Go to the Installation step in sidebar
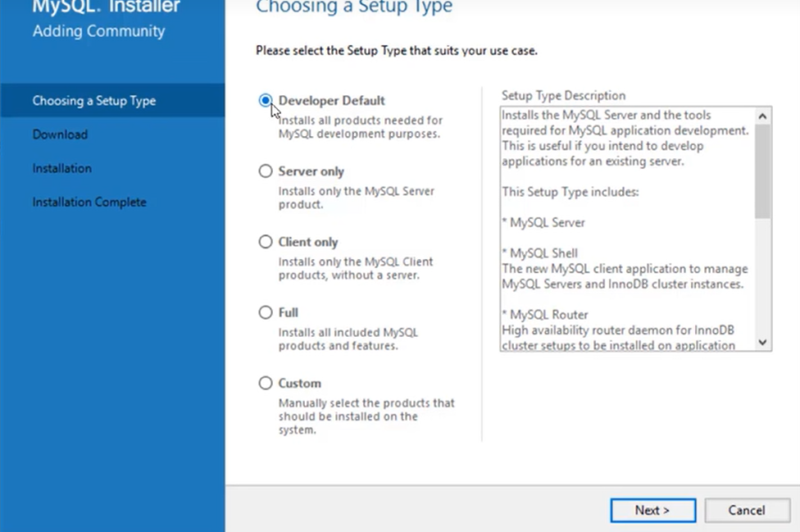Image resolution: width=800 pixels, height=532 pixels. [62, 168]
